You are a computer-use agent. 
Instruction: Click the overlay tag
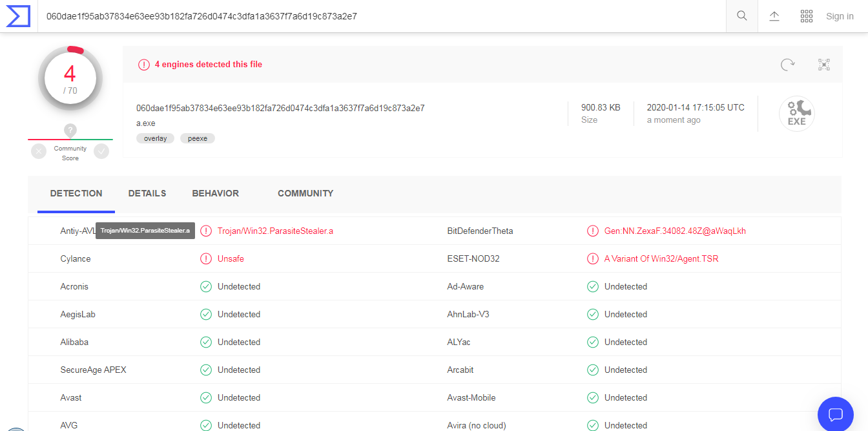point(155,138)
